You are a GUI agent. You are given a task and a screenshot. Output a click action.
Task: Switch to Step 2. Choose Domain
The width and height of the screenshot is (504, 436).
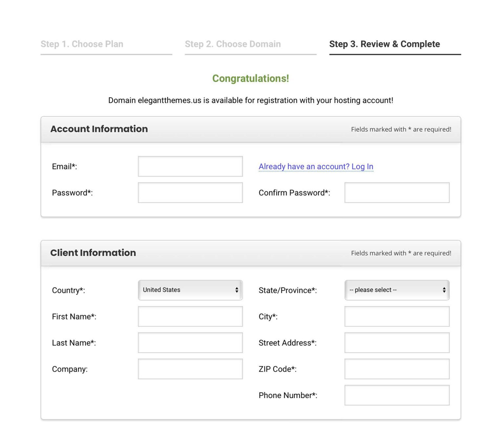tap(233, 44)
